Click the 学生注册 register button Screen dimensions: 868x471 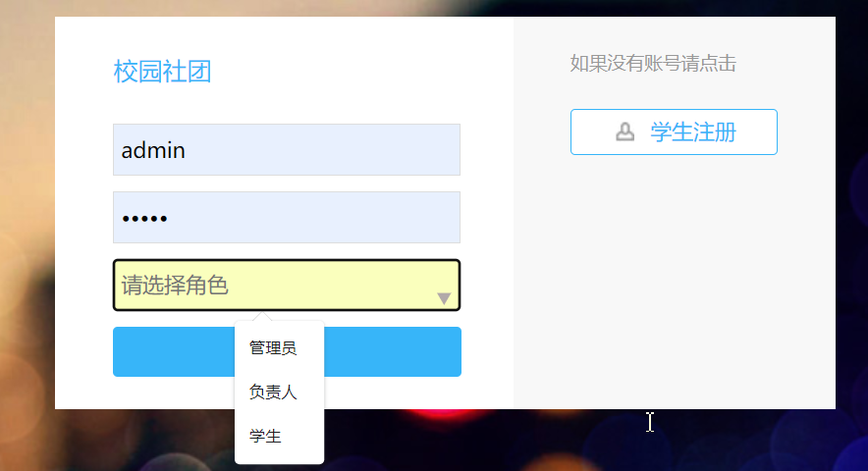click(674, 131)
